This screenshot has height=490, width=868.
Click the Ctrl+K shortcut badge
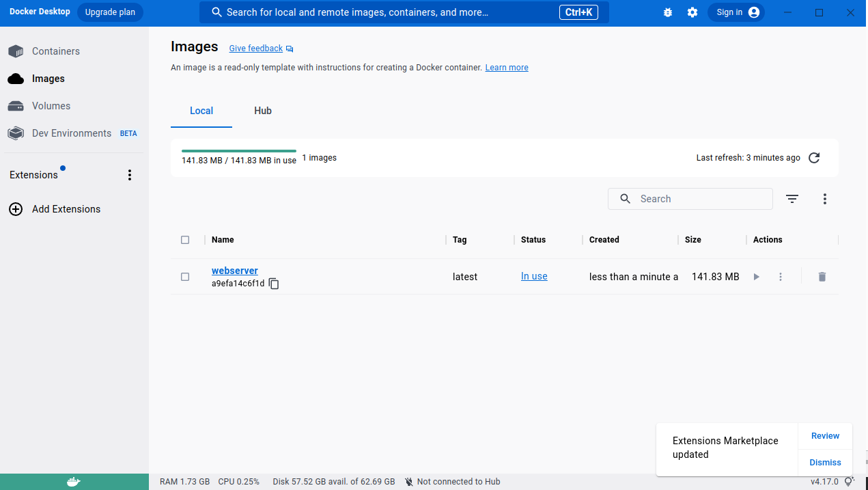[x=578, y=12]
